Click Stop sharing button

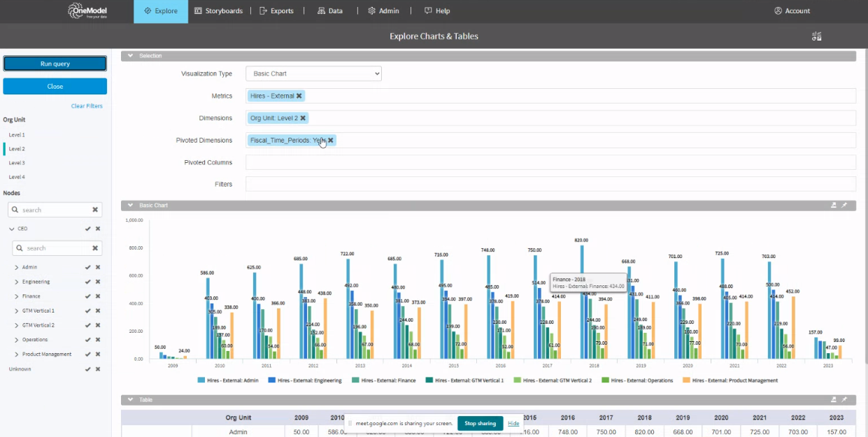(481, 423)
